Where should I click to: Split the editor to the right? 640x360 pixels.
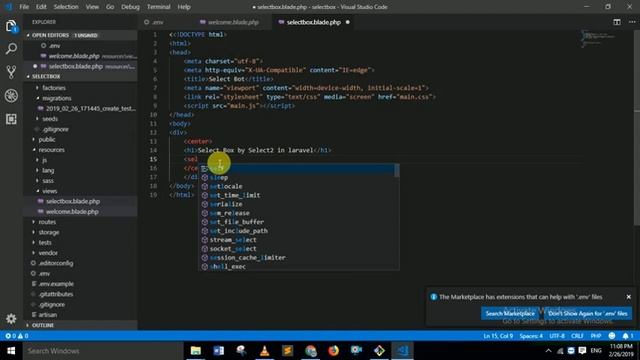(x=617, y=22)
